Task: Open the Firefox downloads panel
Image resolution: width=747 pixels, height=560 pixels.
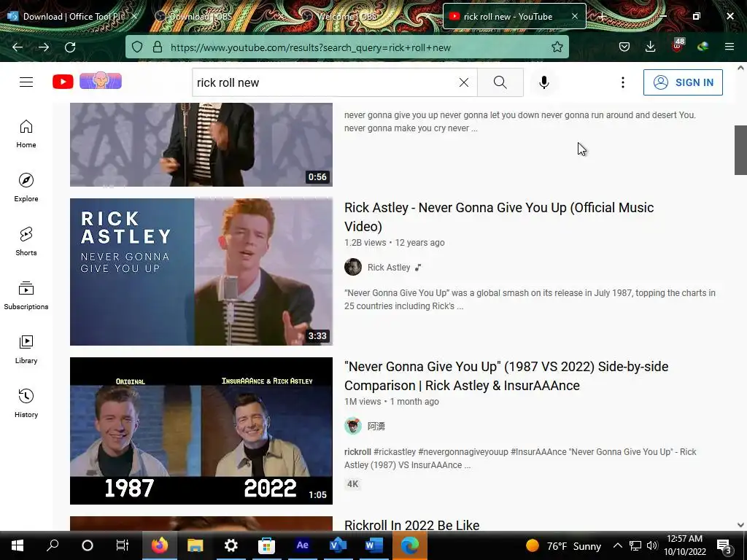Action: click(x=650, y=47)
